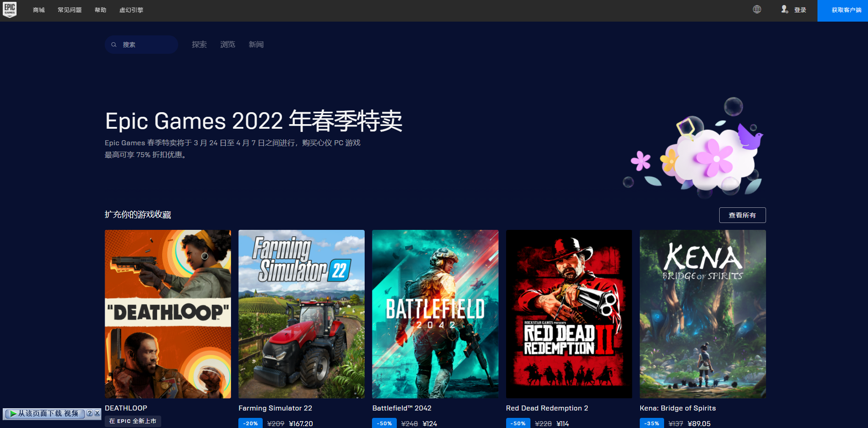Open the Farming Simulator 22 cover

click(x=301, y=314)
